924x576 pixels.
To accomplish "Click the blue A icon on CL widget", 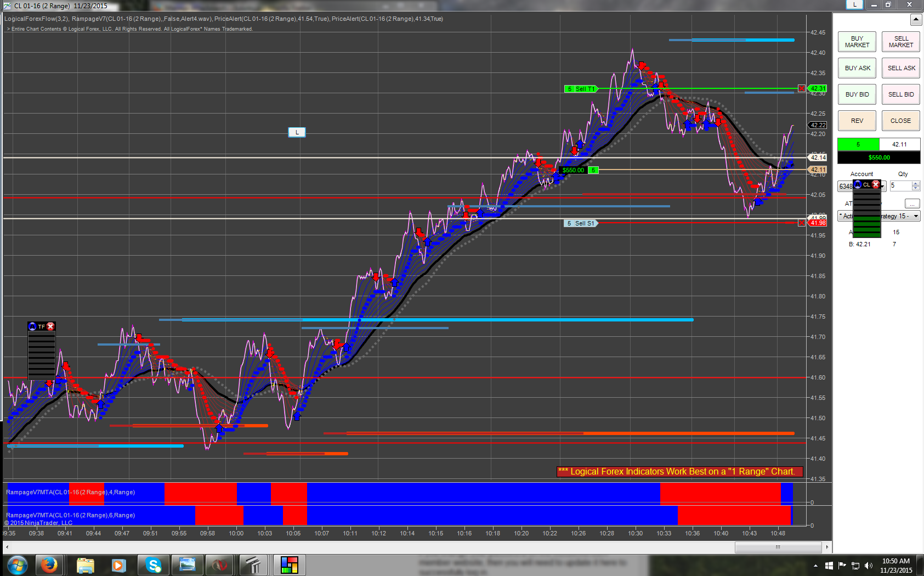I will [858, 184].
